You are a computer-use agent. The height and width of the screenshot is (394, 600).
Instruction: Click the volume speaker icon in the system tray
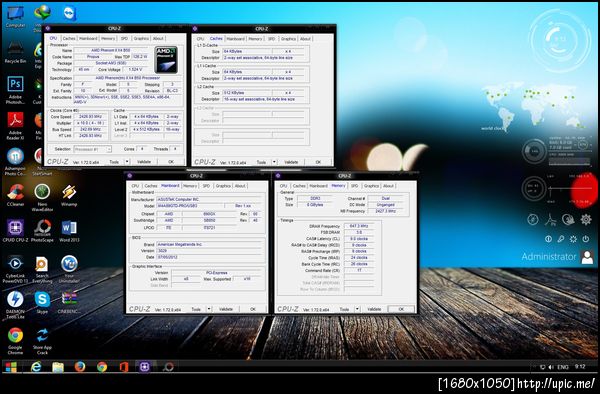(551, 367)
